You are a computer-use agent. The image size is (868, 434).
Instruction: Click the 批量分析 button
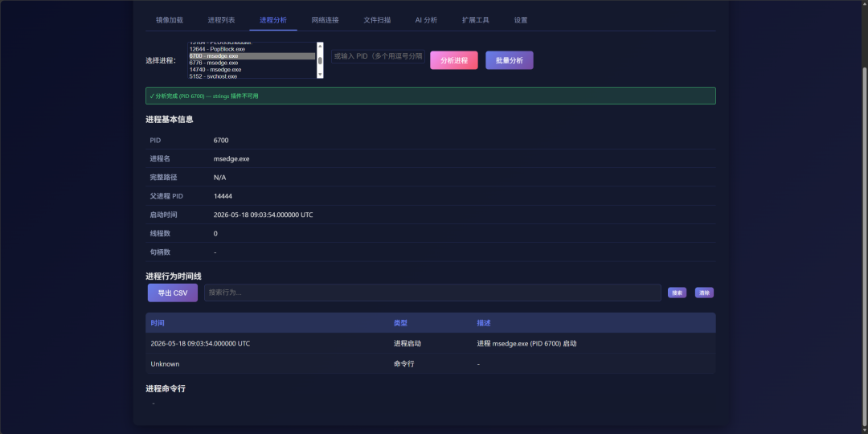tap(510, 60)
